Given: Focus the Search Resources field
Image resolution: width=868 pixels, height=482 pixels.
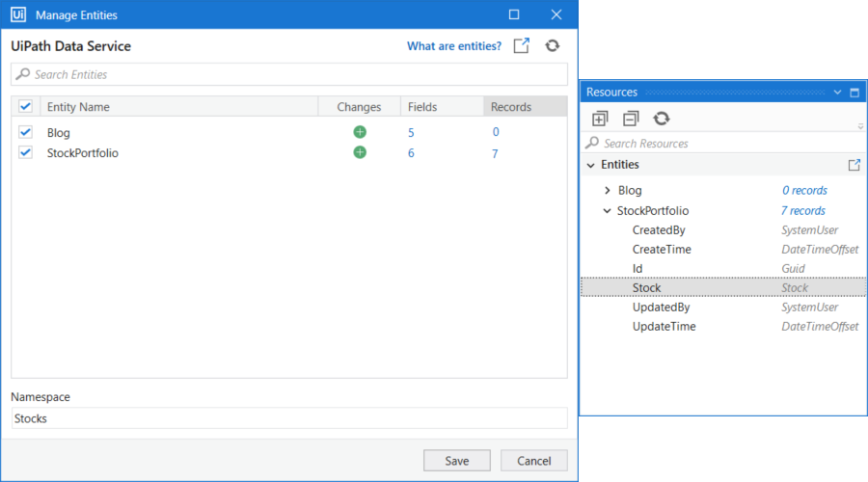Looking at the screenshot, I should point(723,144).
